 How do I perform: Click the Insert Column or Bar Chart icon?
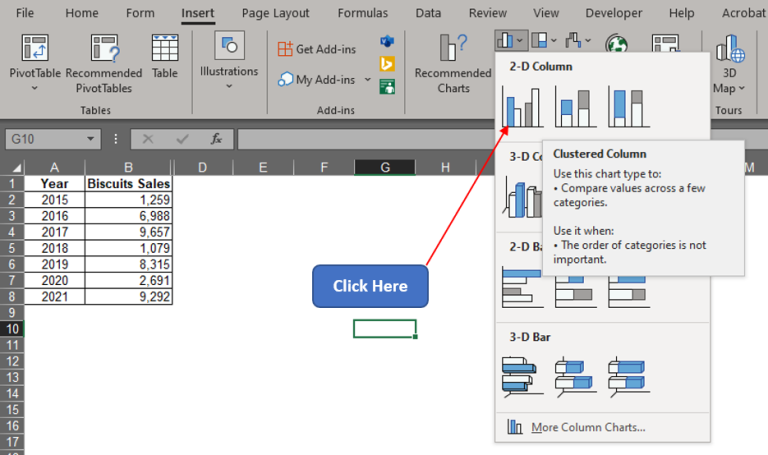pyautogui.click(x=505, y=41)
